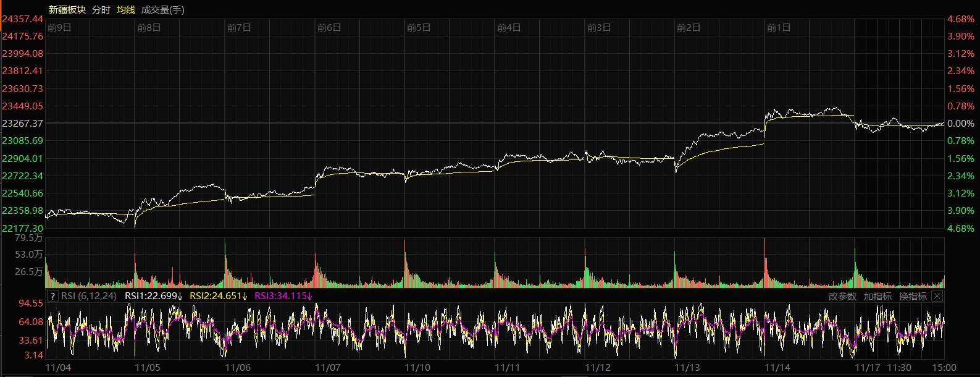Click the 11/10 date on time axis

(x=417, y=368)
